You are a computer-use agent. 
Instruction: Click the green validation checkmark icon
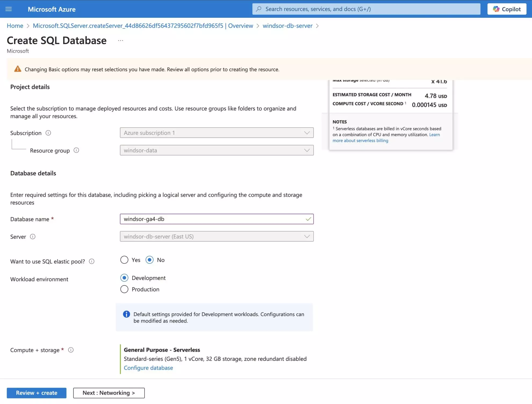tap(308, 219)
